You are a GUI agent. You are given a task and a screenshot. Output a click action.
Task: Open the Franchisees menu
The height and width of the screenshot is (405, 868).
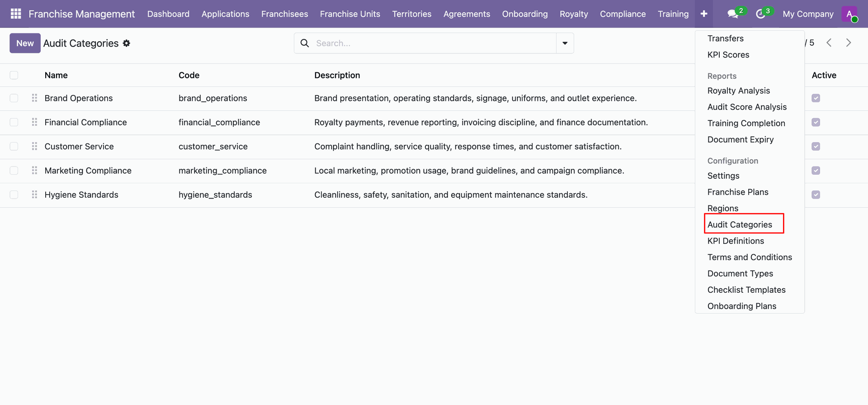[284, 14]
